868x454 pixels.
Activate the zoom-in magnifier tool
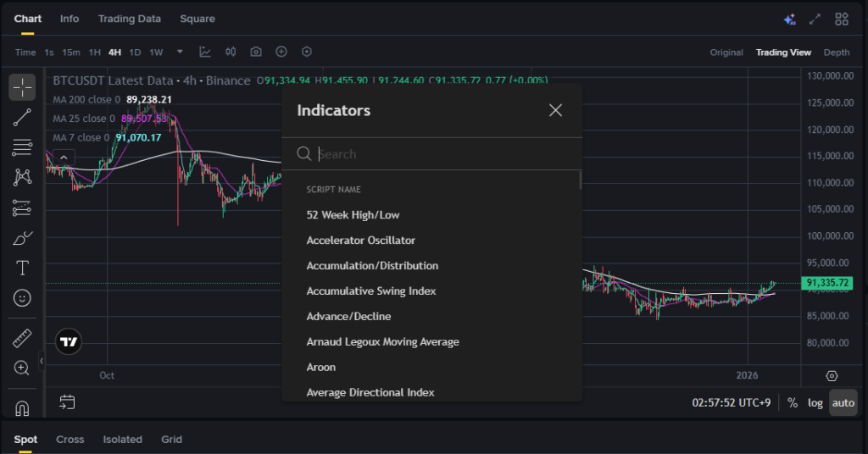[x=23, y=368]
